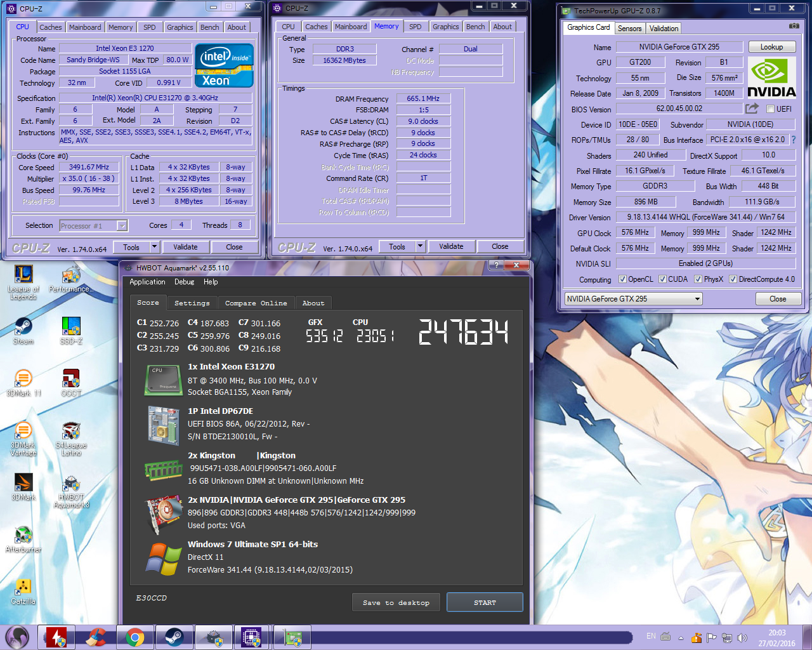Open SPD tab in Memory CPU-Z window
Viewport: 812px width, 650px height.
click(416, 27)
